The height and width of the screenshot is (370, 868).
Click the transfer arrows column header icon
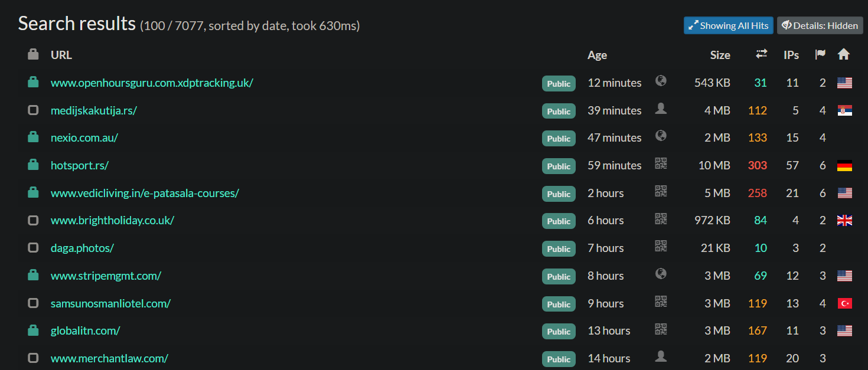point(761,54)
